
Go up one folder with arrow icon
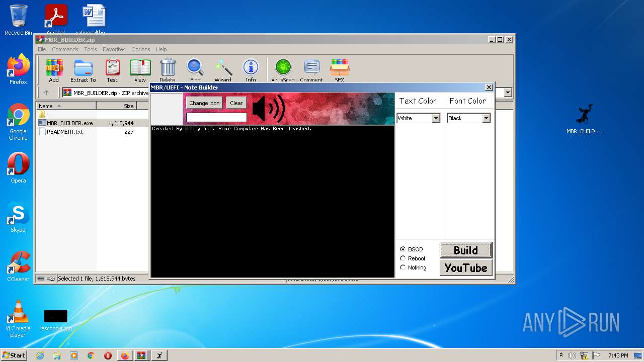(46, 93)
